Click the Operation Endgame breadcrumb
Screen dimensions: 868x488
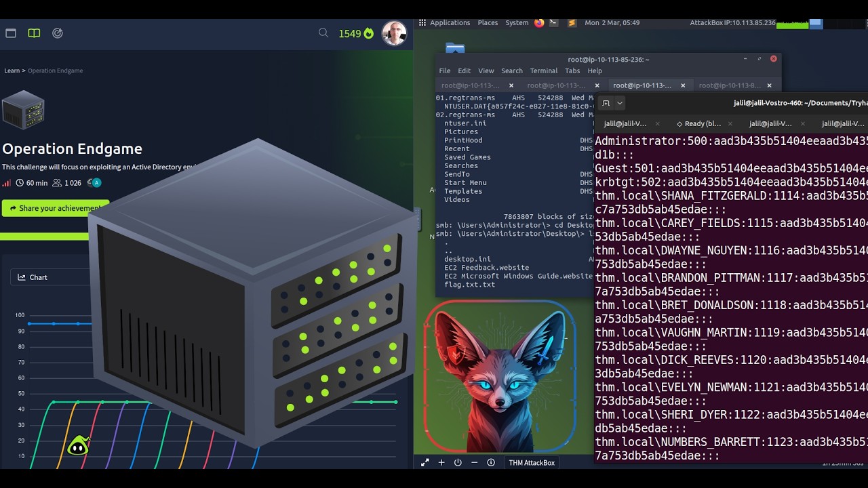[x=55, y=70]
